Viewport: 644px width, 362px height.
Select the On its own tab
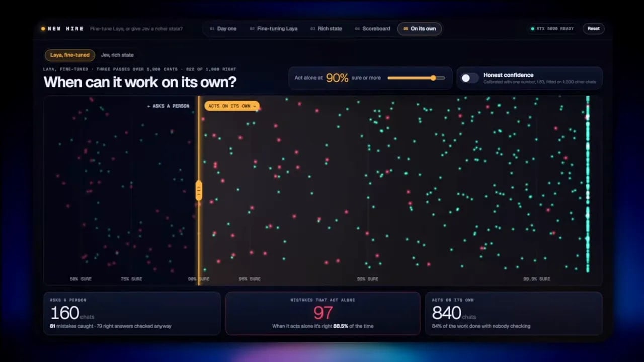(x=420, y=29)
